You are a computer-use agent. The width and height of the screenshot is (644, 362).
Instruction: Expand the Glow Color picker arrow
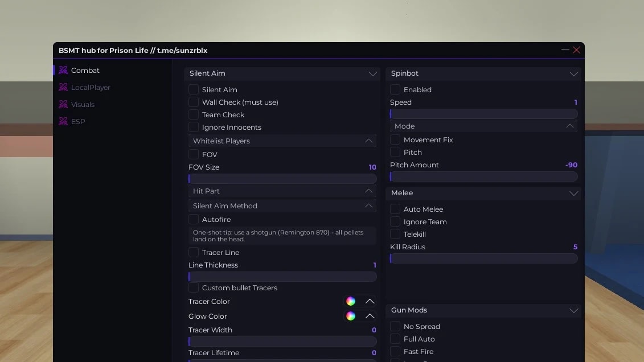[x=370, y=316]
